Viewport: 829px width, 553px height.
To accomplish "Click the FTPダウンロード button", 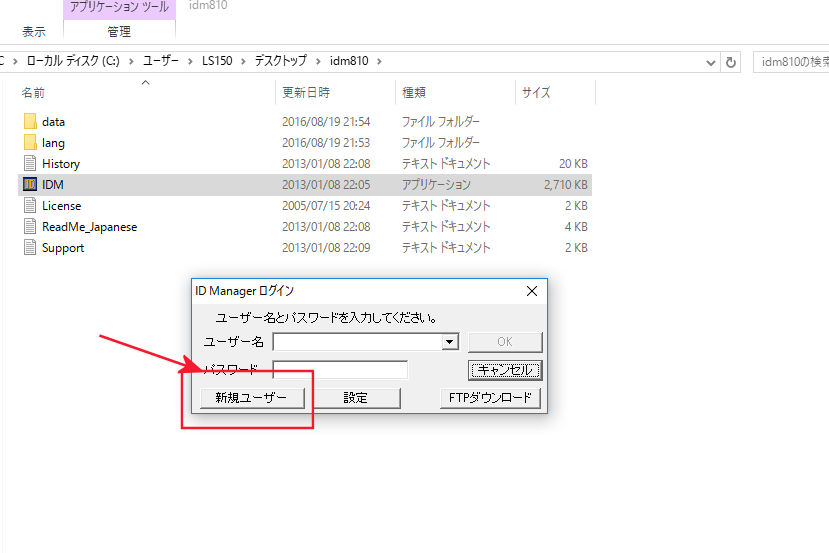I will 490,398.
